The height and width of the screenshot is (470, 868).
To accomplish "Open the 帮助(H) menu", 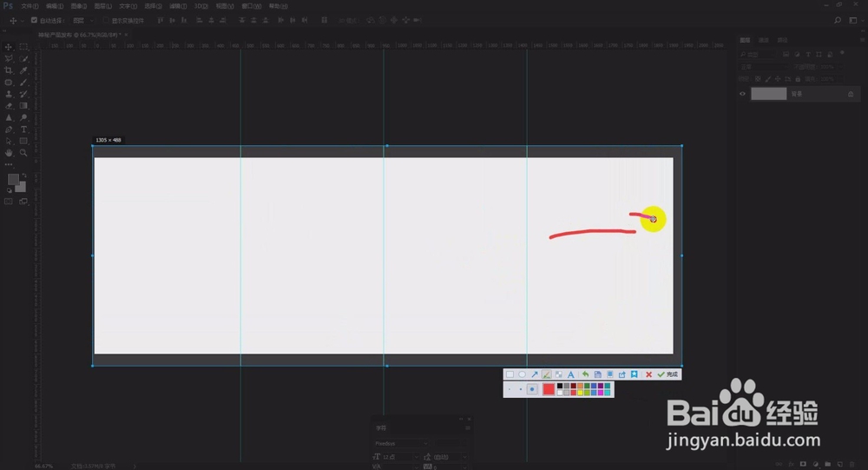I will (278, 6).
